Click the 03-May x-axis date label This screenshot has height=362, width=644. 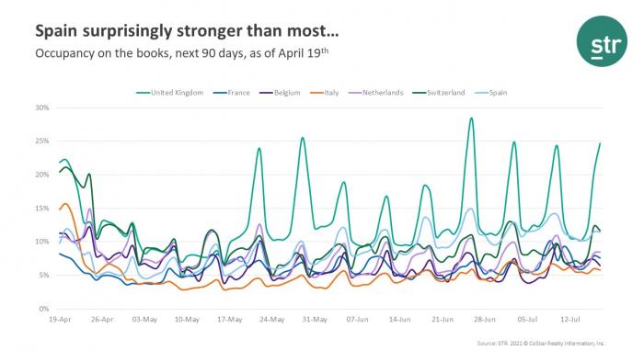click(144, 320)
